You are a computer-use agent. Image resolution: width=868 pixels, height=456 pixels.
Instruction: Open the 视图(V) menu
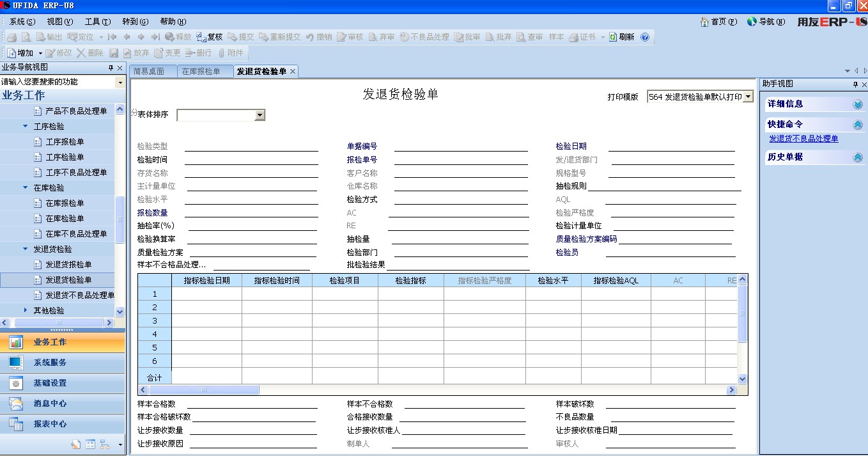click(x=60, y=22)
